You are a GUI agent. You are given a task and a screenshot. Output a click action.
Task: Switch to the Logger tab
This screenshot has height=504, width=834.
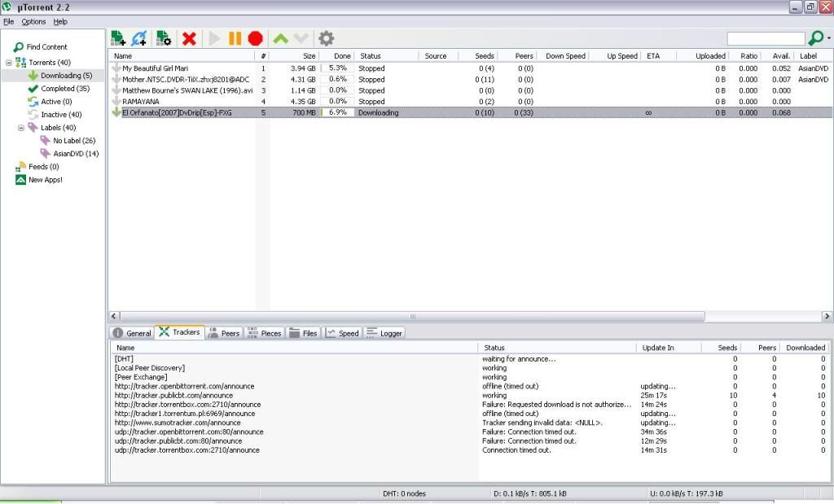384,333
